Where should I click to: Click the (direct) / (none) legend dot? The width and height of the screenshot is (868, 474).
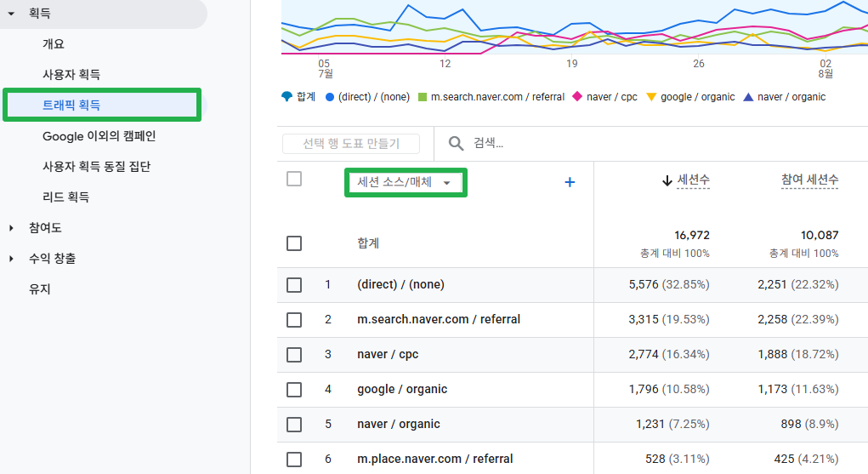(330, 97)
